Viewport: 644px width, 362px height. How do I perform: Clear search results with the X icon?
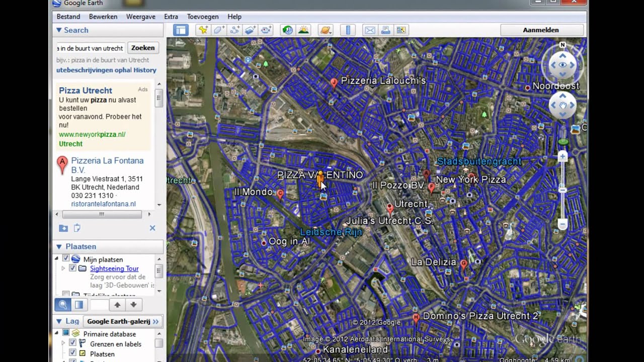[x=152, y=228]
